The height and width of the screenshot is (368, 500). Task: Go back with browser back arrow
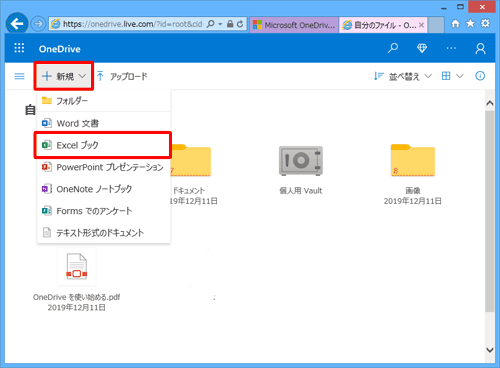(17, 24)
